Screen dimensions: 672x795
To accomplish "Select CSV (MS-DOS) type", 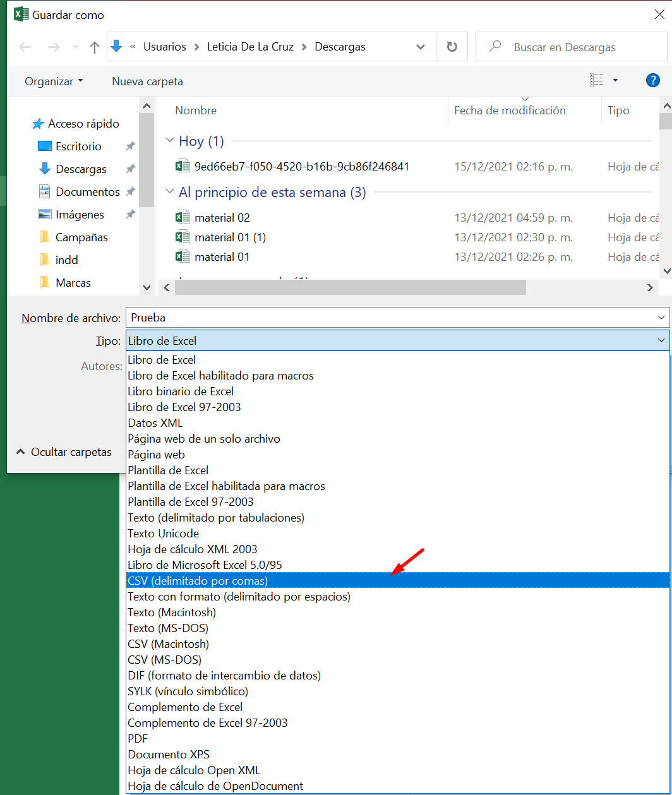I will [x=398, y=660].
